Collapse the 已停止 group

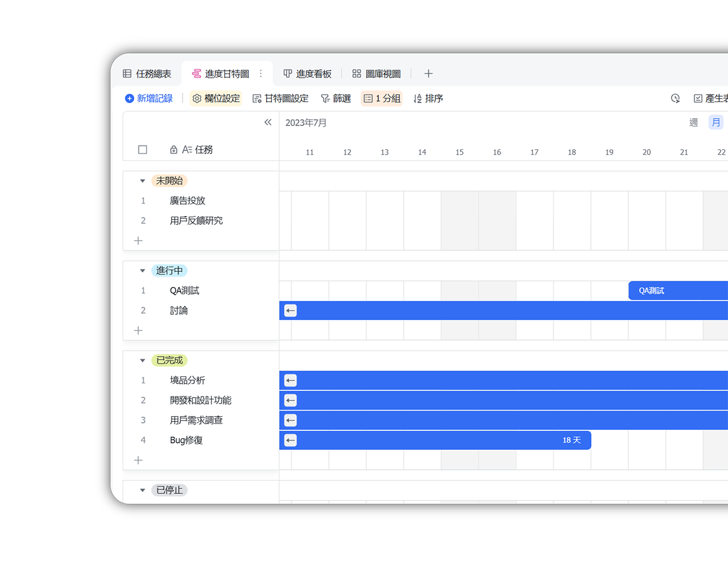[x=142, y=490]
